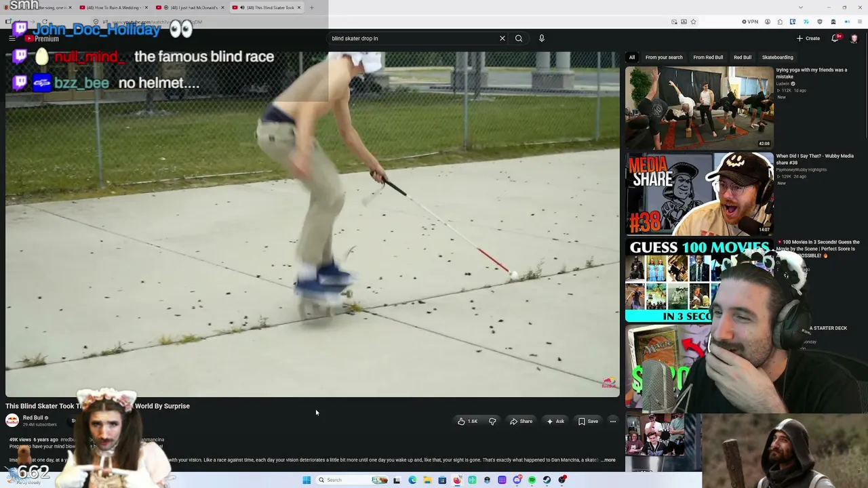868x488 pixels.
Task: Expand the description with '...more'
Action: (608, 460)
